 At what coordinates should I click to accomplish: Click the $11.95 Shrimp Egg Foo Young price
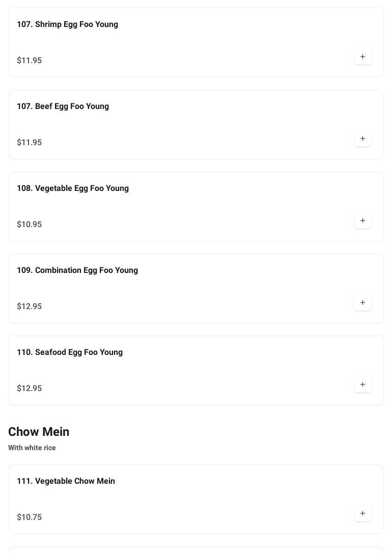[30, 61]
